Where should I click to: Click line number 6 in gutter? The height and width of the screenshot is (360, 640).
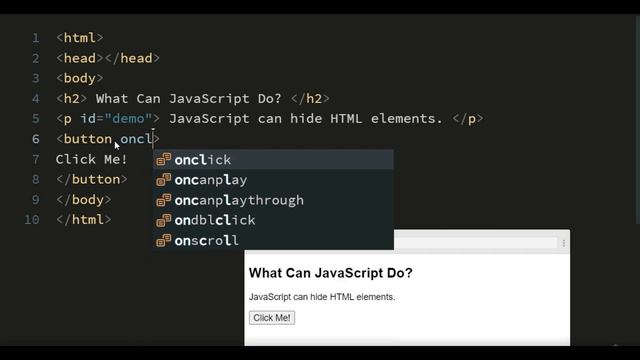click(36, 139)
